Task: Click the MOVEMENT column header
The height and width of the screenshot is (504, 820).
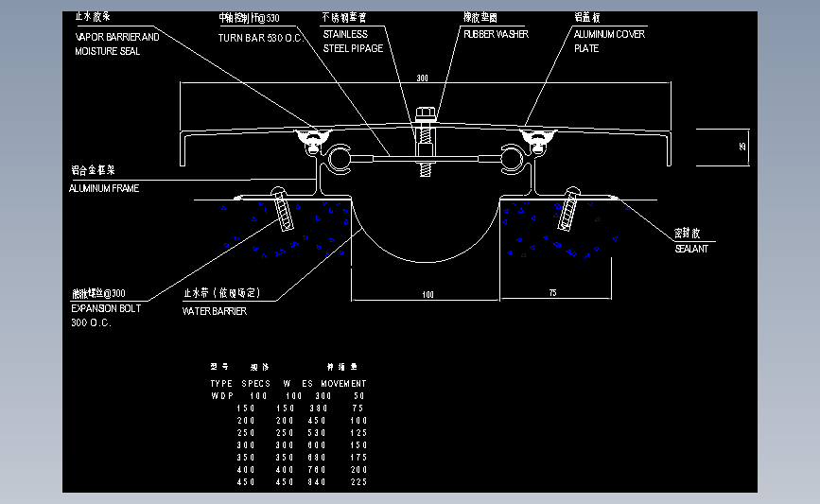Action: [343, 384]
